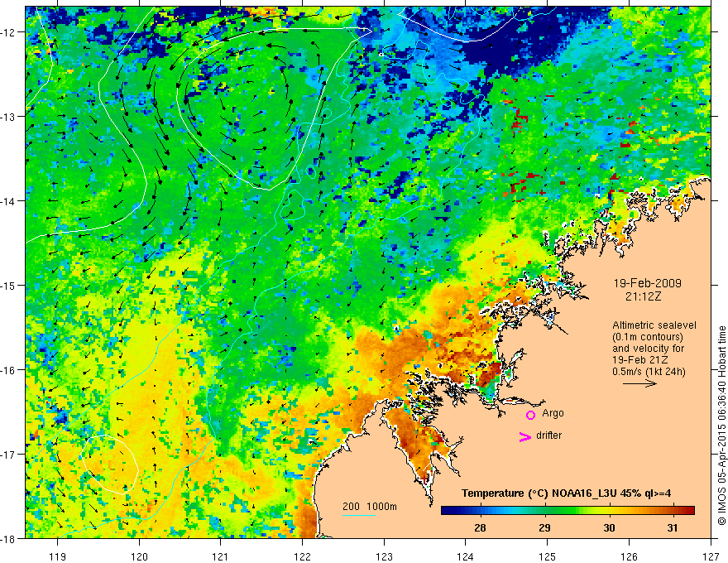Image resolution: width=728 pixels, height=563 pixels.
Task: Click the 'Argo' legend label
Action: click(x=553, y=413)
